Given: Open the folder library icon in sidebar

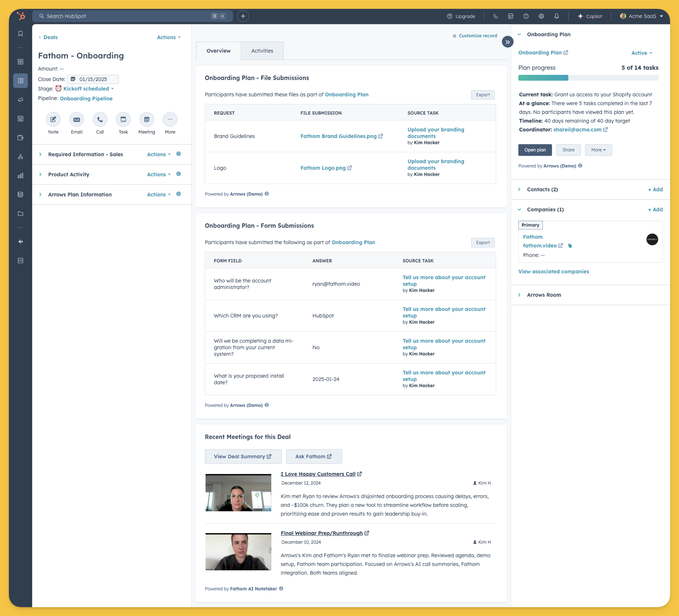Looking at the screenshot, I should pos(20,214).
